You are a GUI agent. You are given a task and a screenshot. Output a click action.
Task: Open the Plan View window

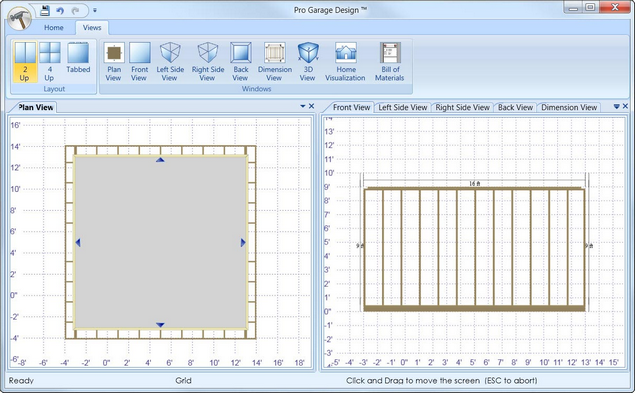[114, 62]
